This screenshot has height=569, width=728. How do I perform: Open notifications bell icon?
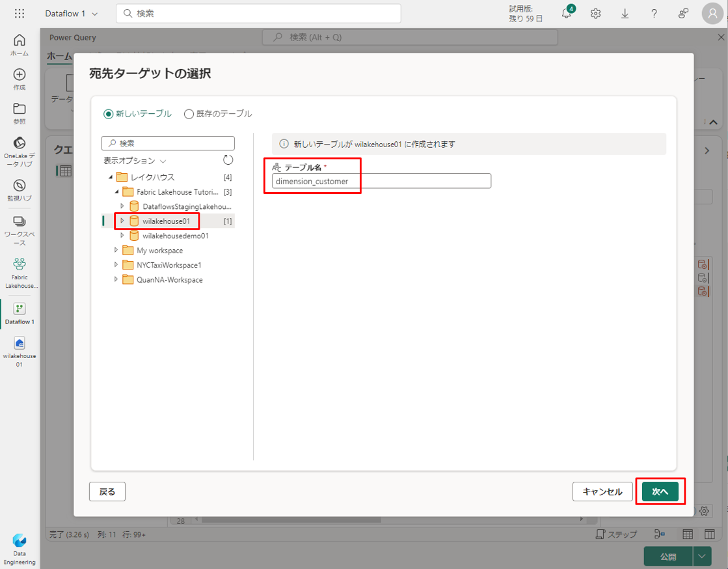[567, 13]
